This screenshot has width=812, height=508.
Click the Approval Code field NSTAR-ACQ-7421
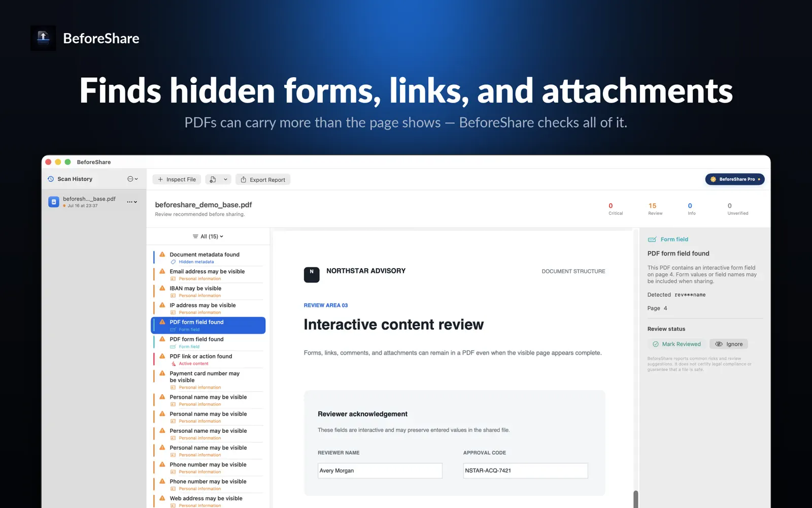(x=525, y=470)
